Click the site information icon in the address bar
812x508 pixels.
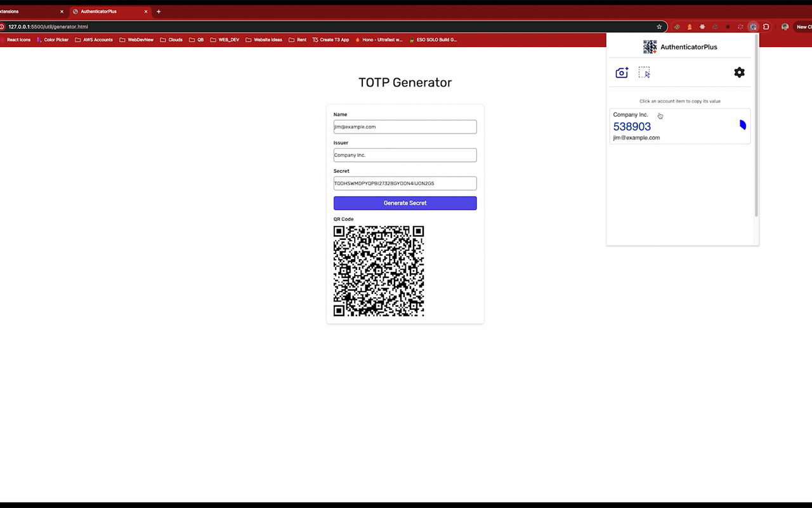pyautogui.click(x=3, y=27)
